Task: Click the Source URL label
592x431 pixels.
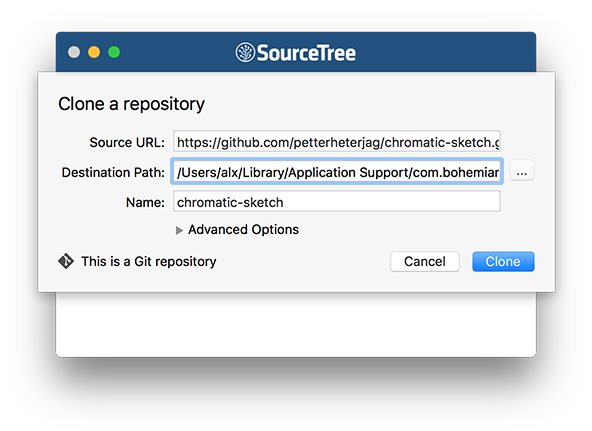Action: (127, 143)
